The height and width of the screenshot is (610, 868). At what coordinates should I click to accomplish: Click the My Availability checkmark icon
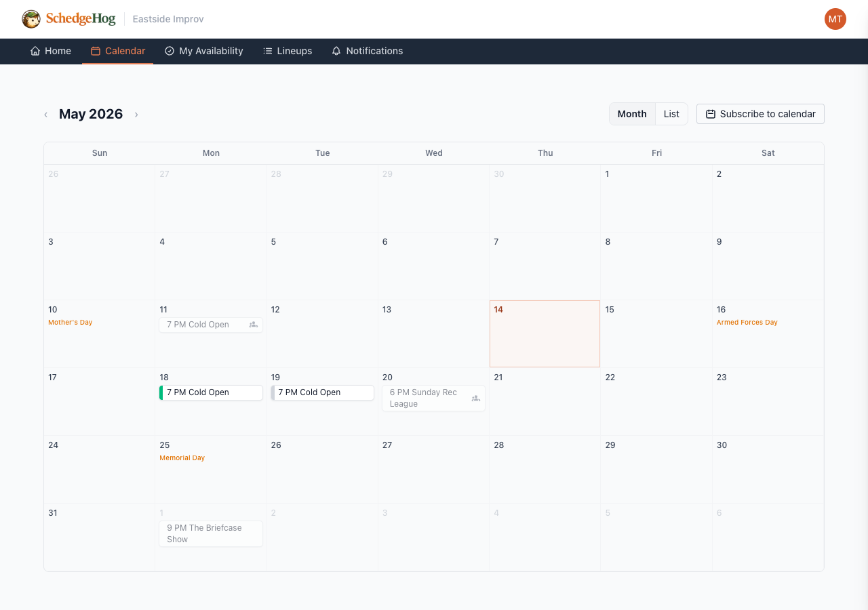(x=170, y=51)
